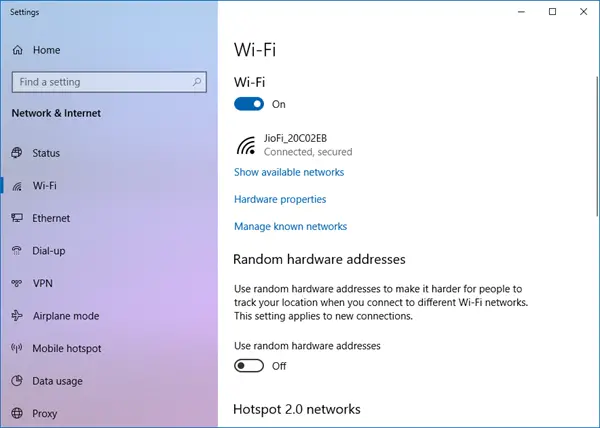Viewport: 600px width, 428px height.
Task: Click the Find a setting search box
Action: [x=109, y=82]
